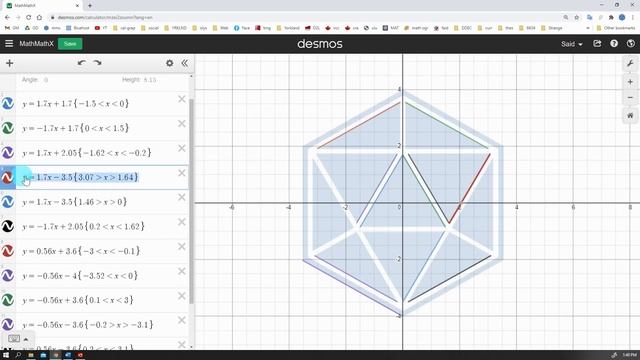Open the Gmail bookmark
This screenshot has width=640, height=360.
pyautogui.click(x=12, y=28)
